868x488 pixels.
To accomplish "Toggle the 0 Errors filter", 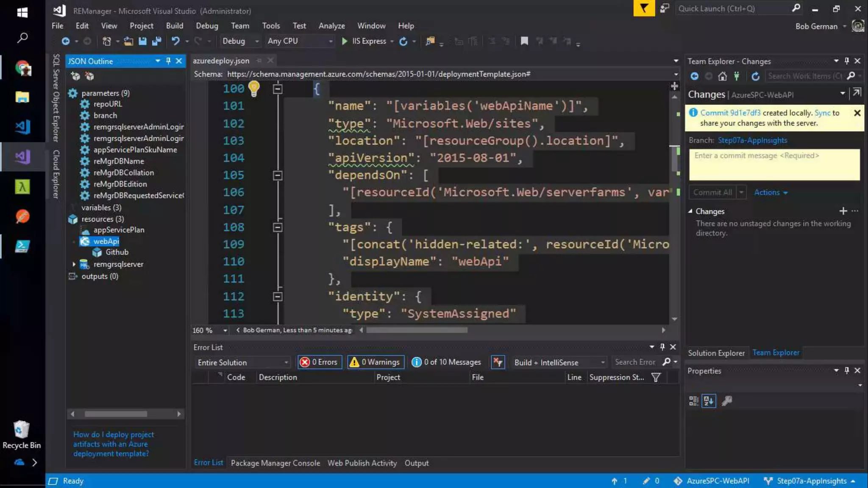I will click(x=320, y=362).
